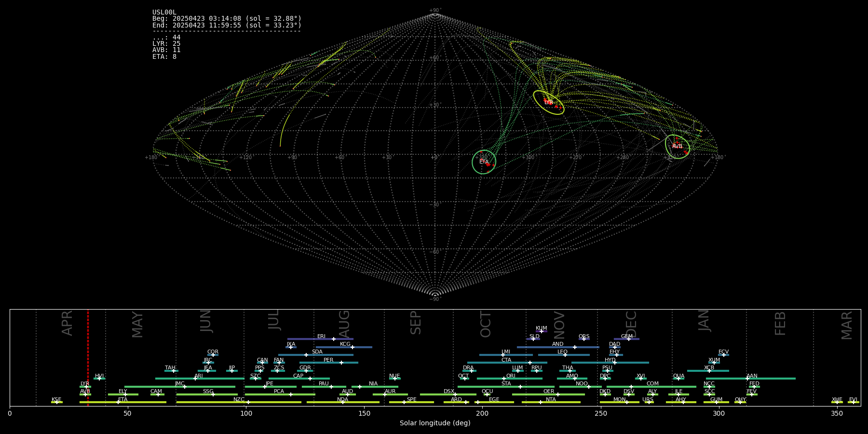
Task: Select the ETA shower bar in timeline
Action: pos(123,402)
